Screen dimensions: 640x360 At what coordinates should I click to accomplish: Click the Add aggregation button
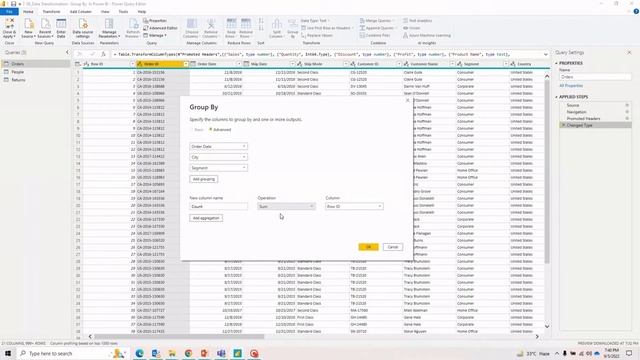[206, 218]
